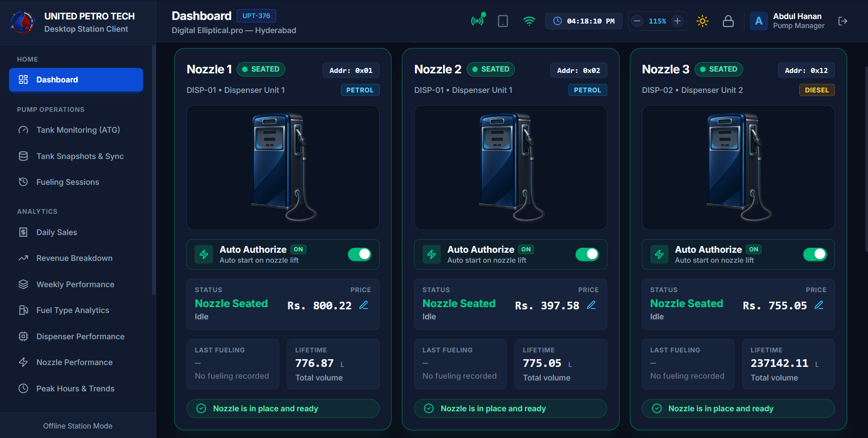Turn off Auto Authorize for Nozzle 1
Screen dimensions: 868x438
(x=360, y=255)
